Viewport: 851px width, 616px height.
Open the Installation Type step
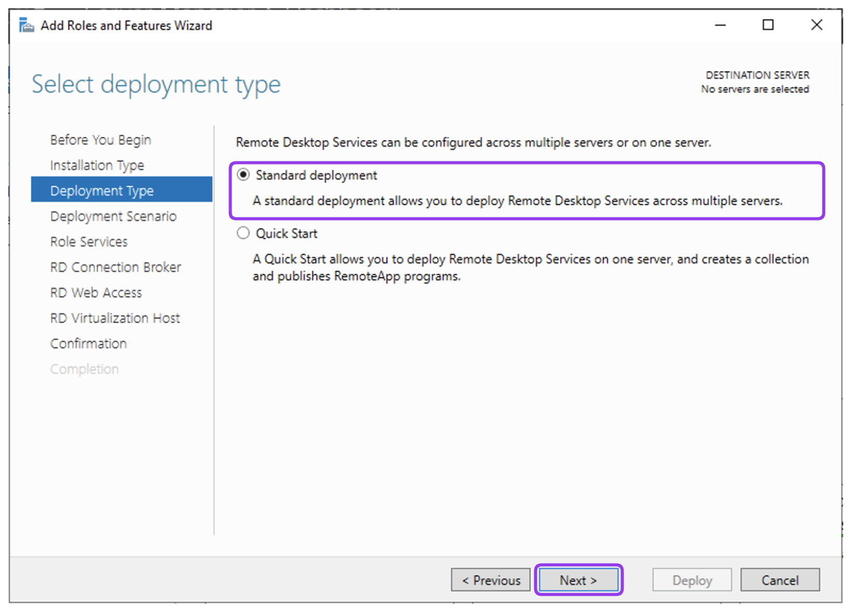point(97,165)
